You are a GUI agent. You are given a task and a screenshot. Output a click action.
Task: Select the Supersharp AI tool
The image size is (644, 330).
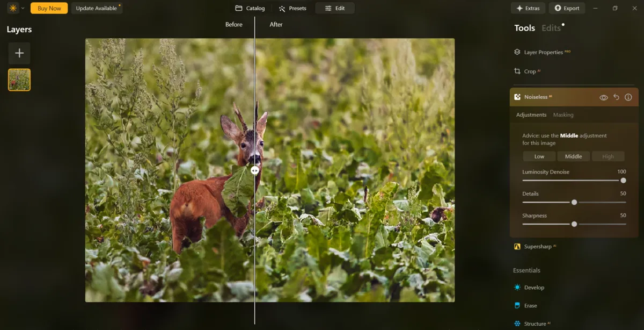click(539, 246)
